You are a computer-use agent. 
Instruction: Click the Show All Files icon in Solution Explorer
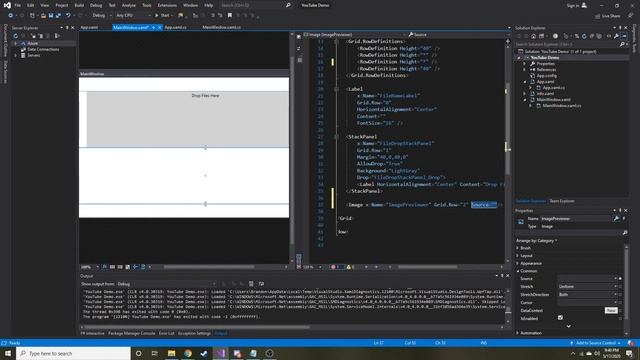[x=600, y=36]
